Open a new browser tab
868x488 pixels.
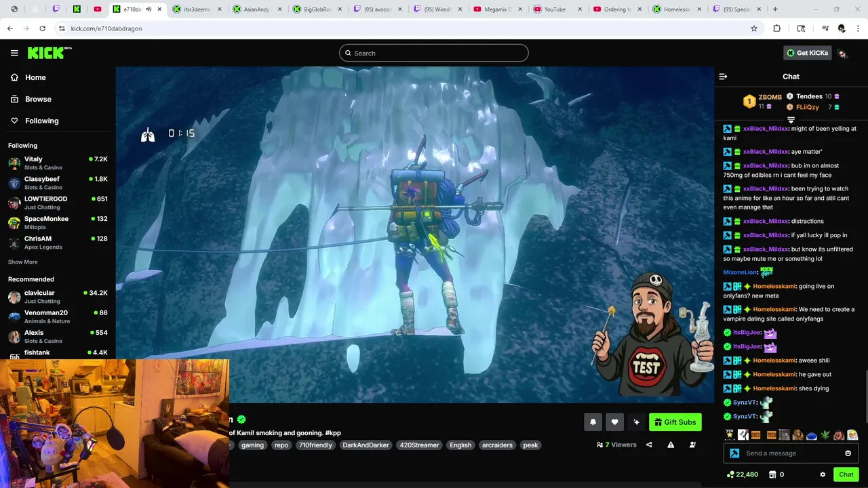click(775, 9)
